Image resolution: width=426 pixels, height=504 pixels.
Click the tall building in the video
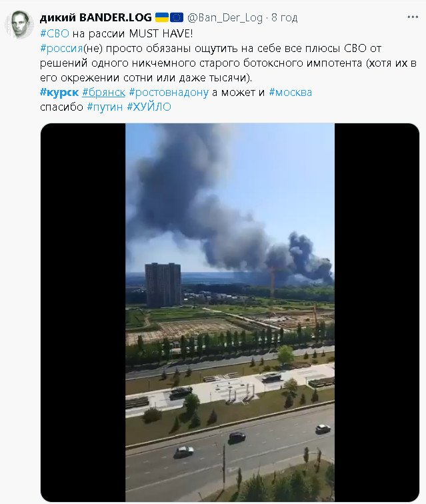(163, 285)
